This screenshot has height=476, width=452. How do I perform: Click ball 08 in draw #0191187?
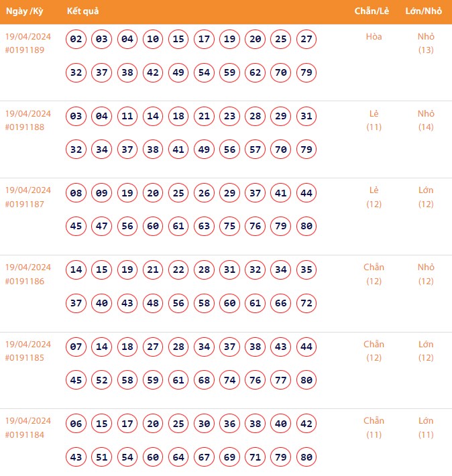point(76,194)
